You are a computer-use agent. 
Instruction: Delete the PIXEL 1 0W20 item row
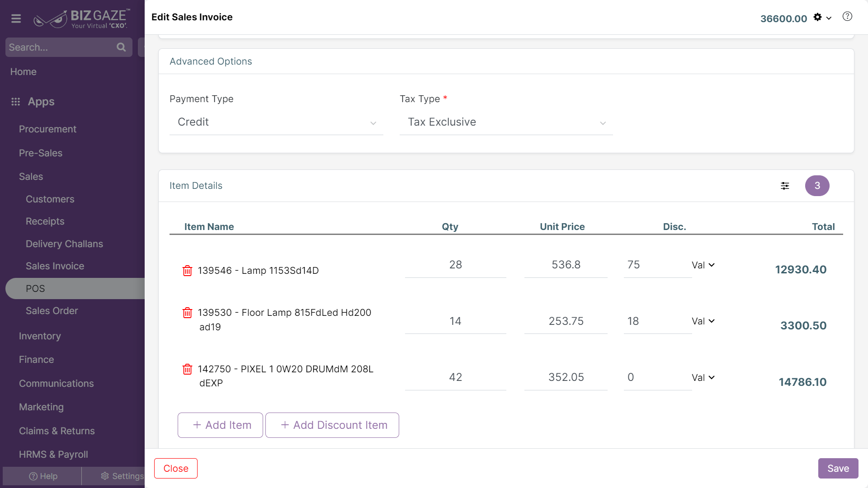[x=187, y=369]
